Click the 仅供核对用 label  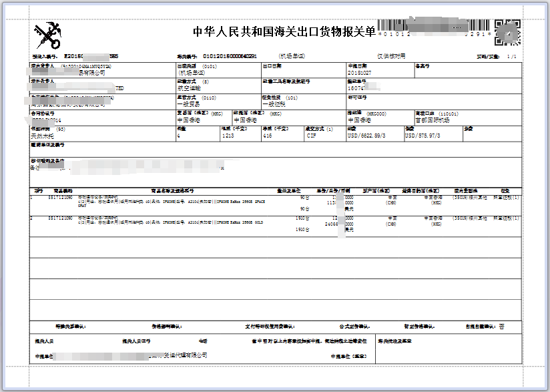(391, 56)
